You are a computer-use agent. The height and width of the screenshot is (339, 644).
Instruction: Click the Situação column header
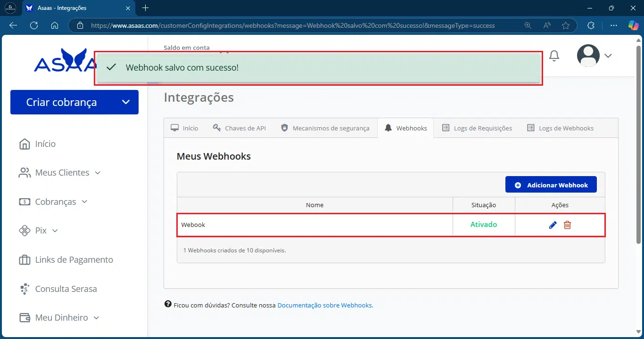click(484, 205)
